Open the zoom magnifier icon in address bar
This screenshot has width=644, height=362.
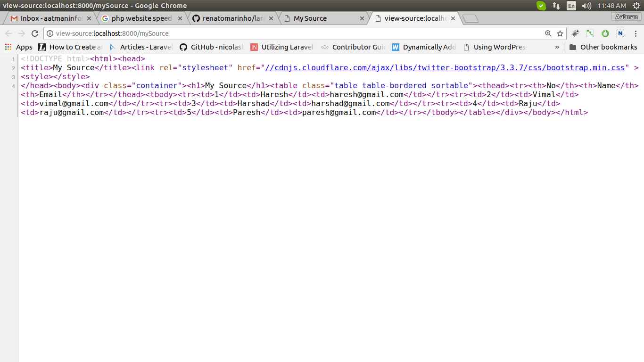coord(548,33)
